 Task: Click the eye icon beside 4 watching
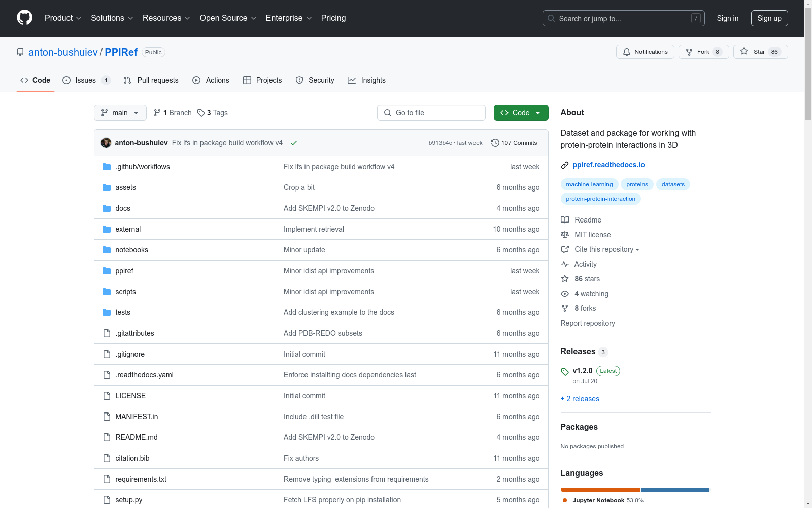(x=565, y=294)
